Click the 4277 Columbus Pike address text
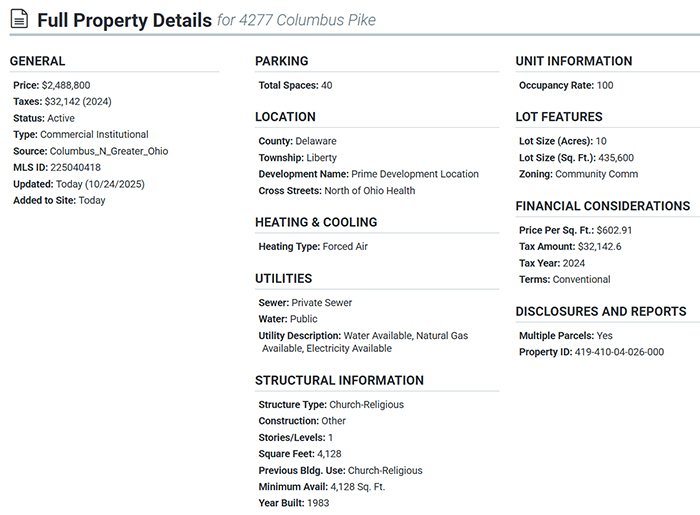 pyautogui.click(x=308, y=20)
